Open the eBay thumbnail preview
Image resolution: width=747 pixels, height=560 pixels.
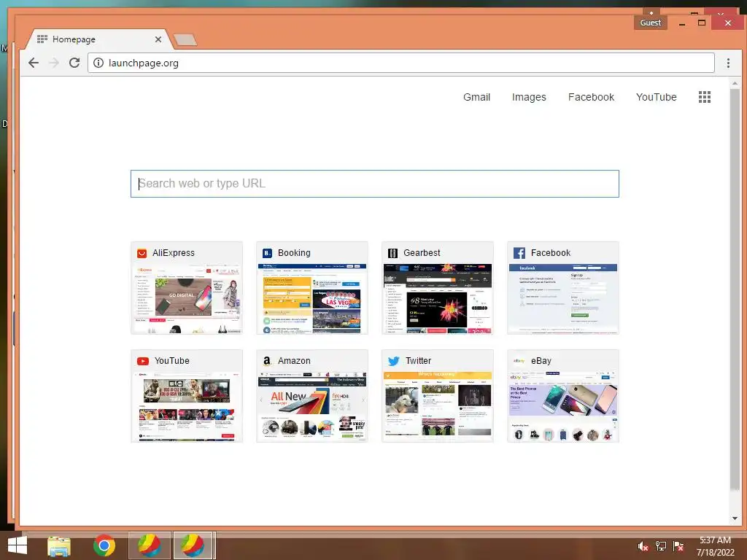pyautogui.click(x=563, y=407)
